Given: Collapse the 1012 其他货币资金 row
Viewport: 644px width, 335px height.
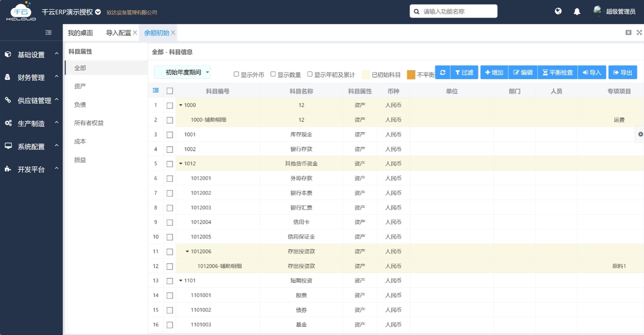Looking at the screenshot, I should tap(181, 164).
